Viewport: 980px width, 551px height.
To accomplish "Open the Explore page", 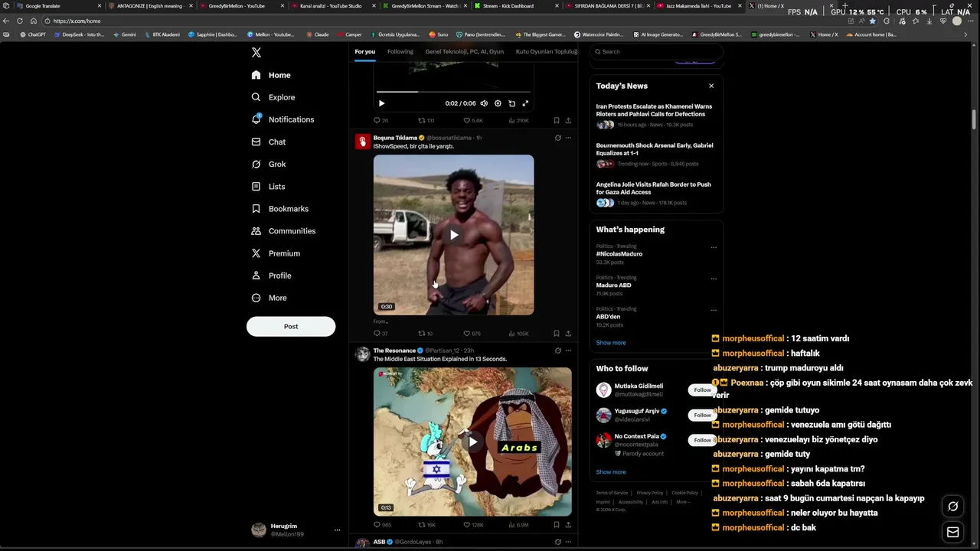I will point(273,97).
